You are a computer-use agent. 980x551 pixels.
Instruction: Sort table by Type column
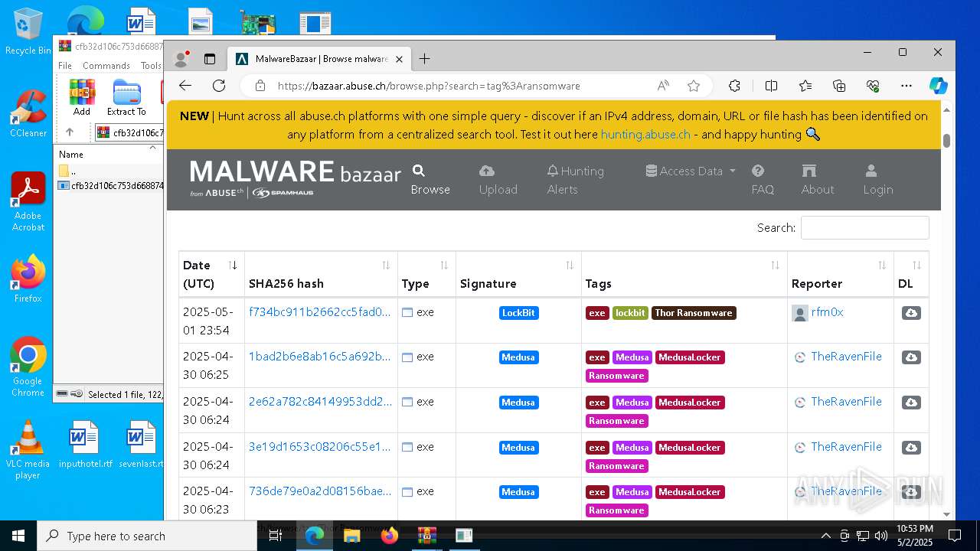[x=426, y=274]
